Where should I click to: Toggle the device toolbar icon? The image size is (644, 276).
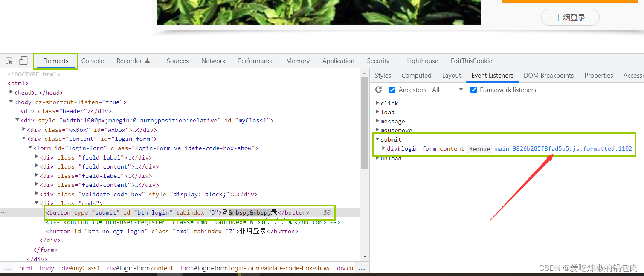[23, 61]
